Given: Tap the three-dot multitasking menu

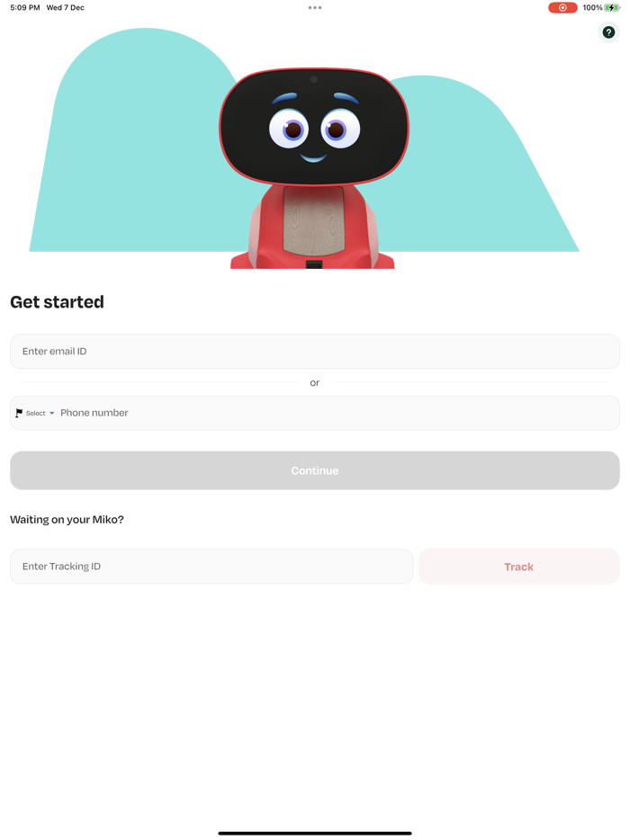Looking at the screenshot, I should point(315,7).
